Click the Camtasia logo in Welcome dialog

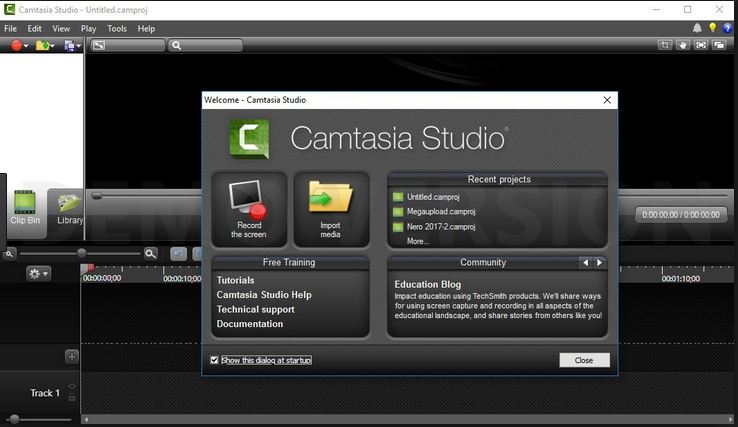pyautogui.click(x=249, y=138)
